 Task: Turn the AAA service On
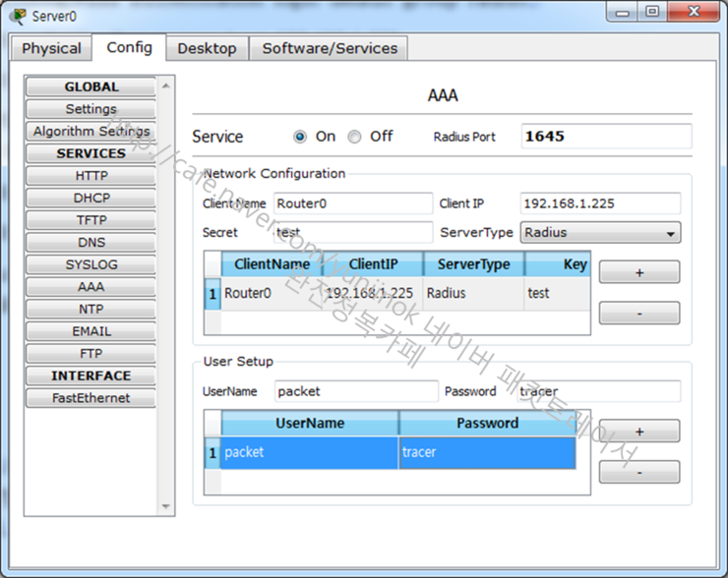point(300,137)
